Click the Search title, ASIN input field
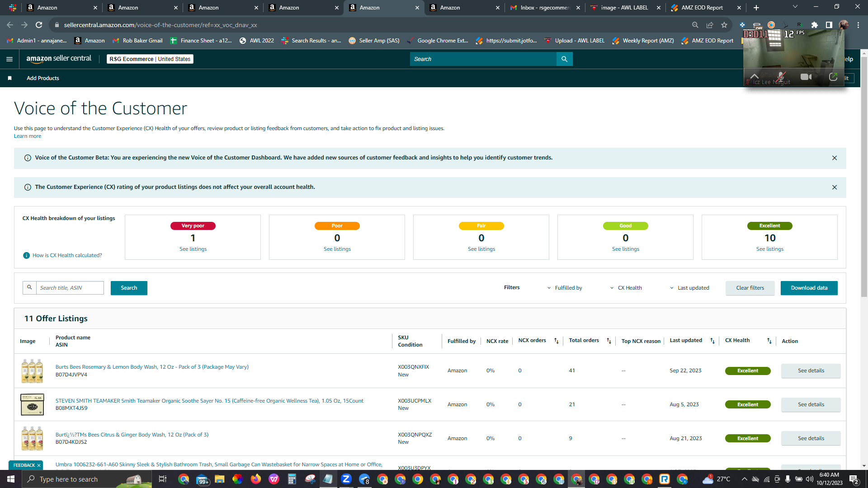The width and height of the screenshot is (868, 488). click(70, 288)
